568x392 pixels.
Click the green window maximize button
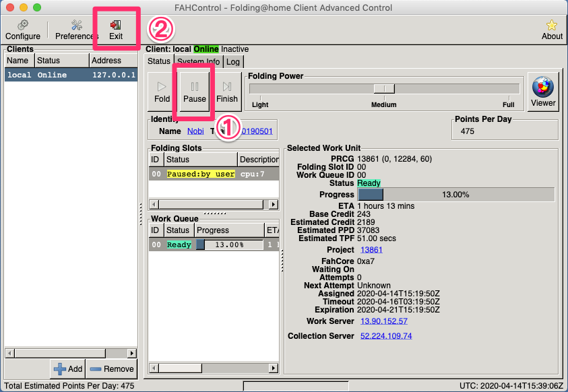[37, 7]
